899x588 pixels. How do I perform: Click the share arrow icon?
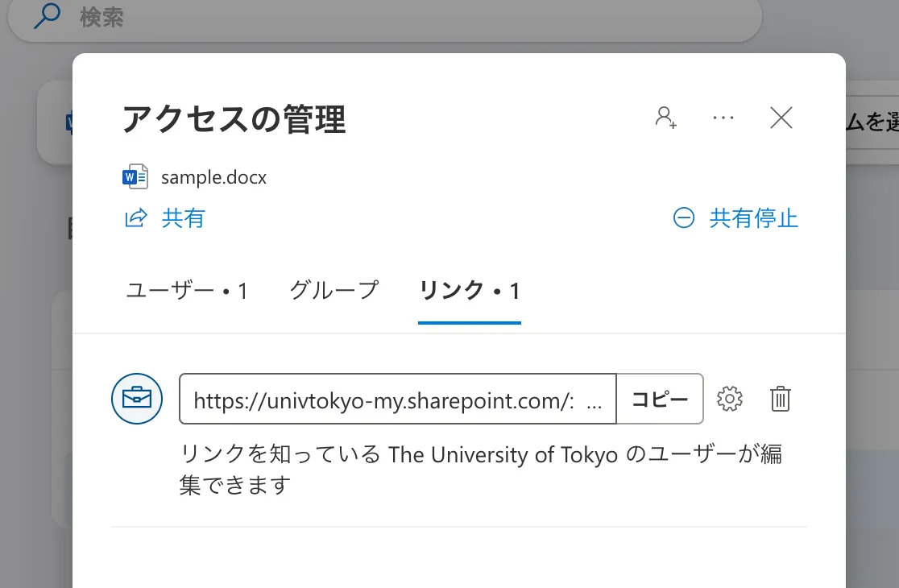(x=136, y=218)
